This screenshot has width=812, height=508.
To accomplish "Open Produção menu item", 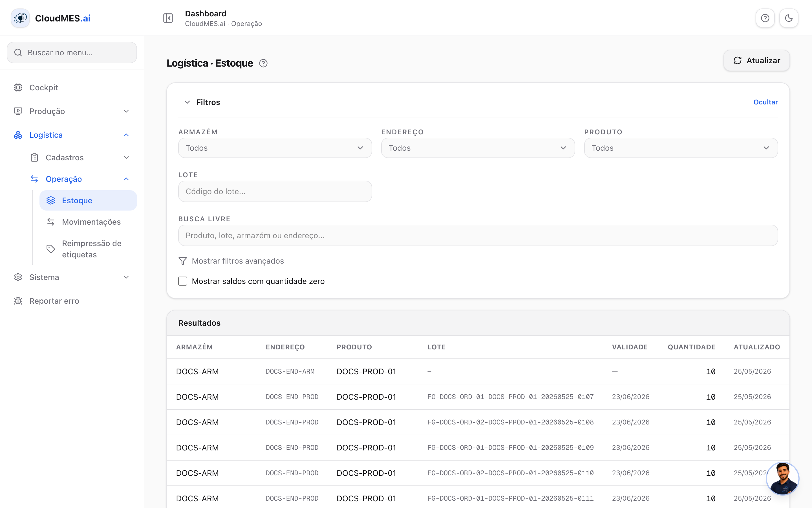I will pos(72,111).
